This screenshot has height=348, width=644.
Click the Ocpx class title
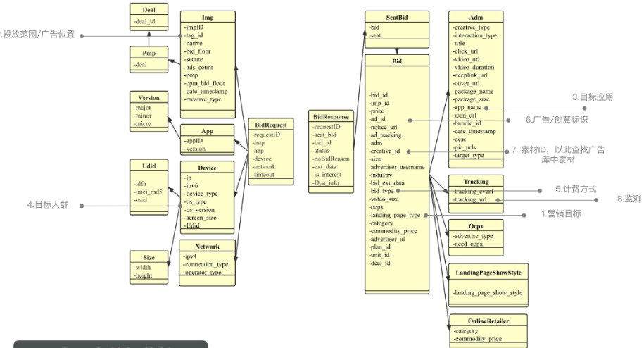click(x=476, y=226)
